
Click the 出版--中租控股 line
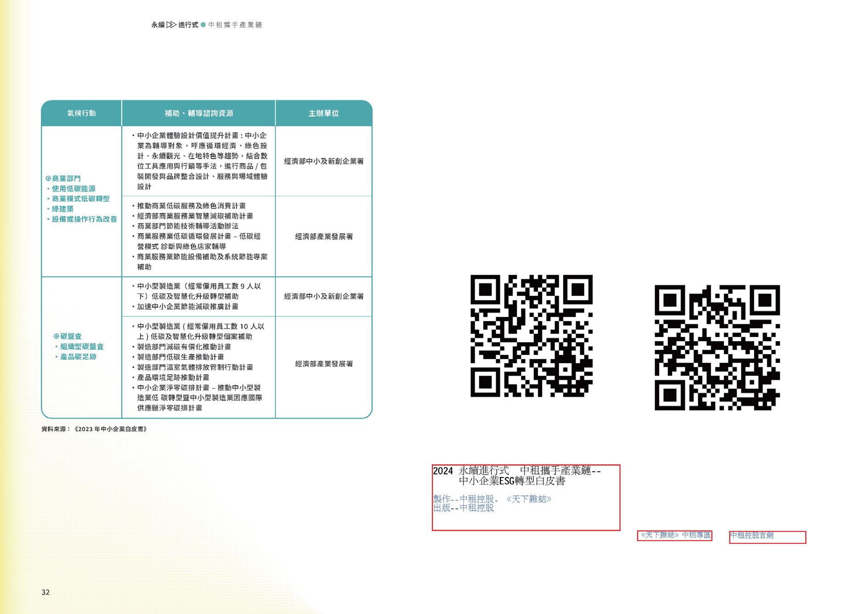point(464,508)
